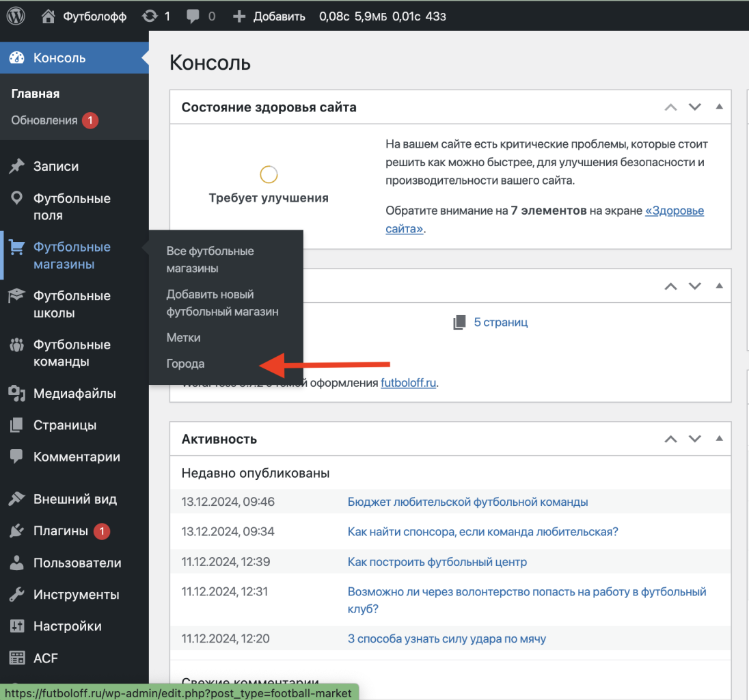Click the wrench icon for Инструменты
Viewport: 749px width, 700px height.
(16, 595)
